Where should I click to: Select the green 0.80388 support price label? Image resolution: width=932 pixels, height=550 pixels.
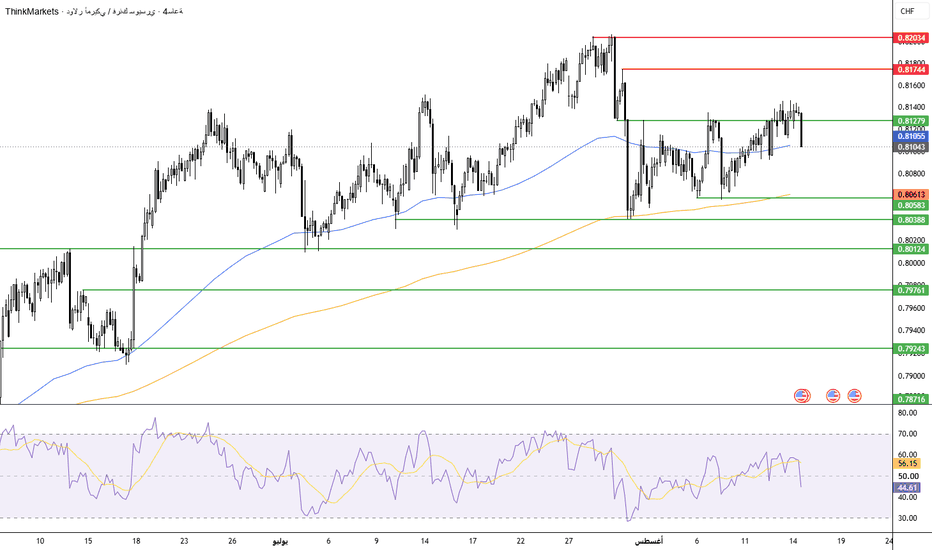(911, 220)
